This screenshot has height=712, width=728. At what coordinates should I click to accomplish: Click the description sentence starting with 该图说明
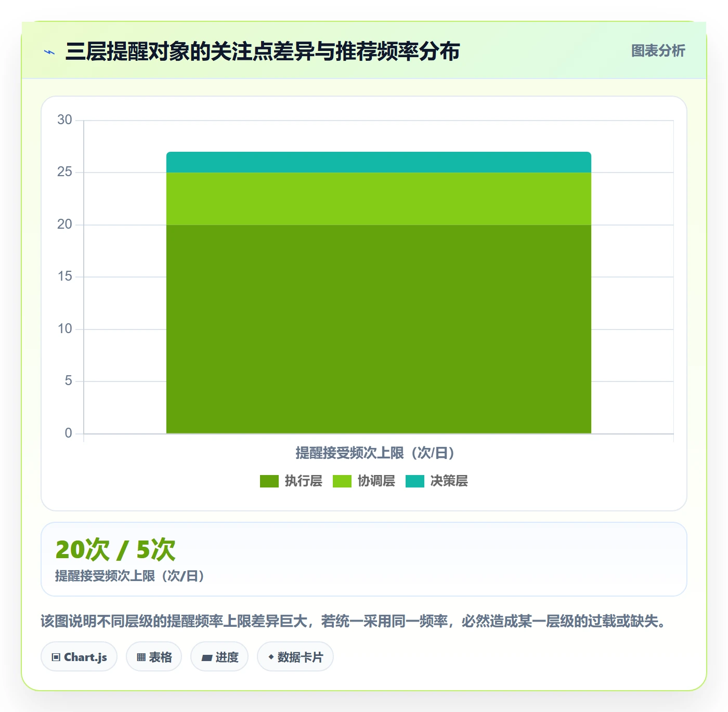click(353, 621)
